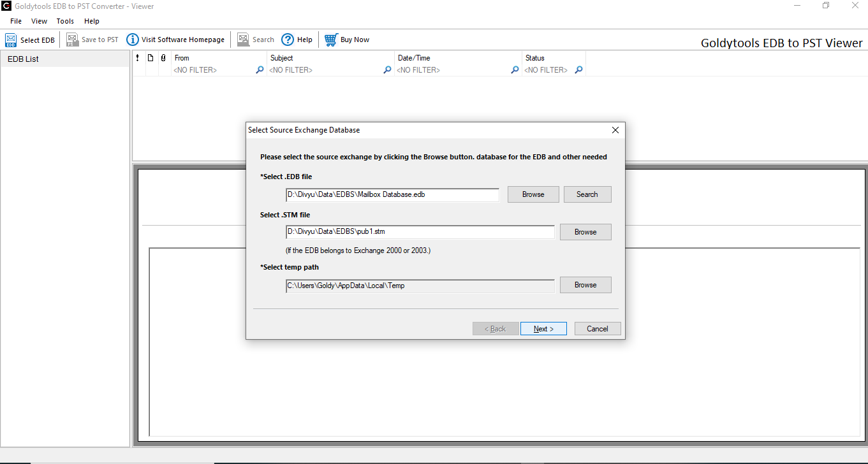Click the Buy Now cart icon

coord(331,40)
